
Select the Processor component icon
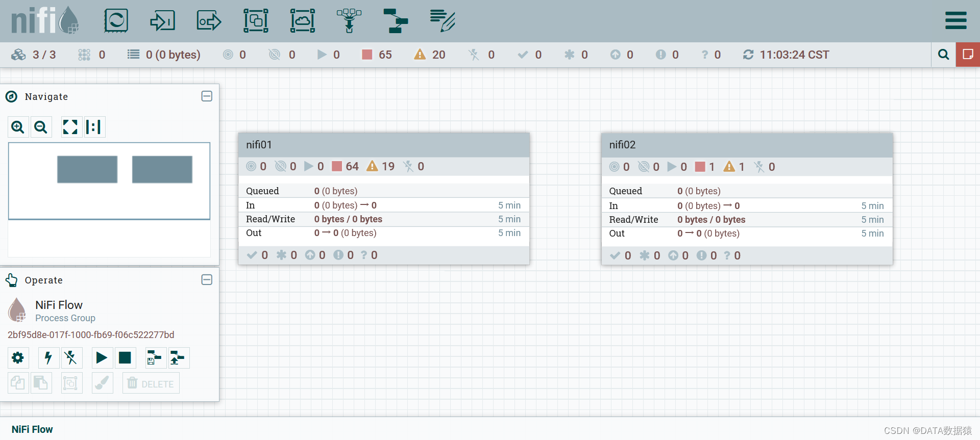tap(116, 21)
